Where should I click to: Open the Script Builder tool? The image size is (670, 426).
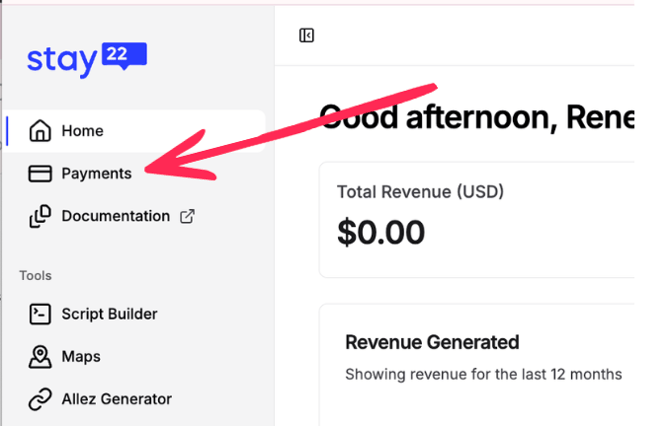[x=109, y=314]
